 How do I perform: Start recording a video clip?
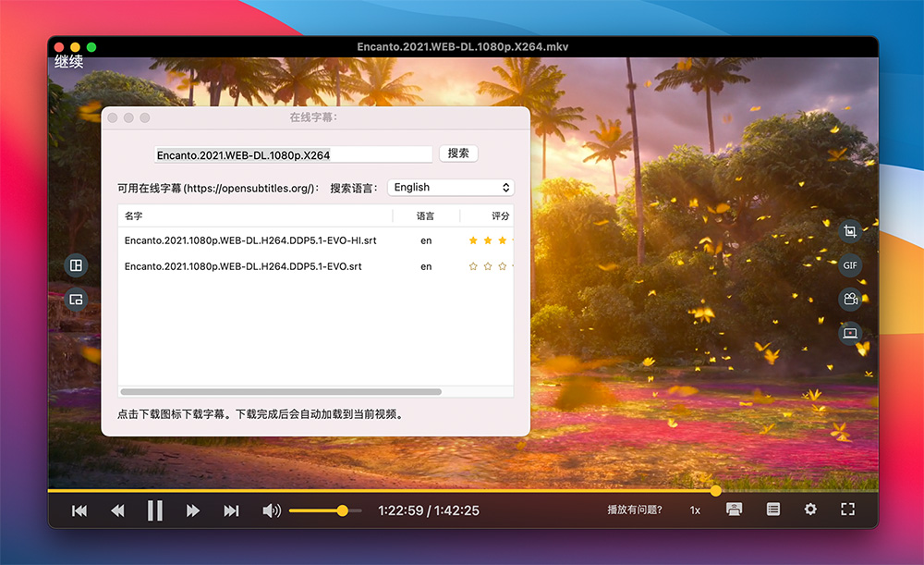pyautogui.click(x=850, y=299)
